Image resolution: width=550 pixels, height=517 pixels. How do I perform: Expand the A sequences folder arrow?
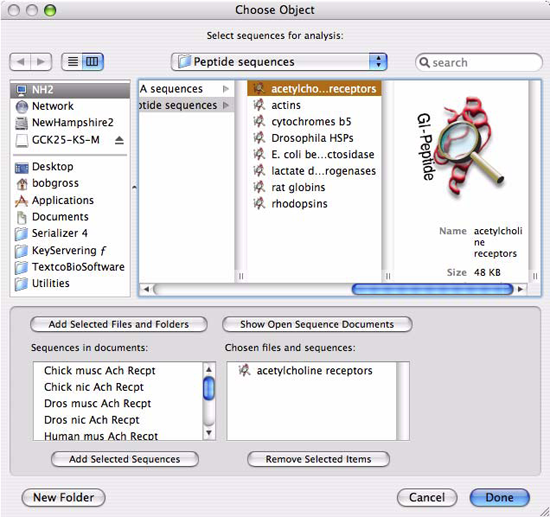(x=226, y=89)
